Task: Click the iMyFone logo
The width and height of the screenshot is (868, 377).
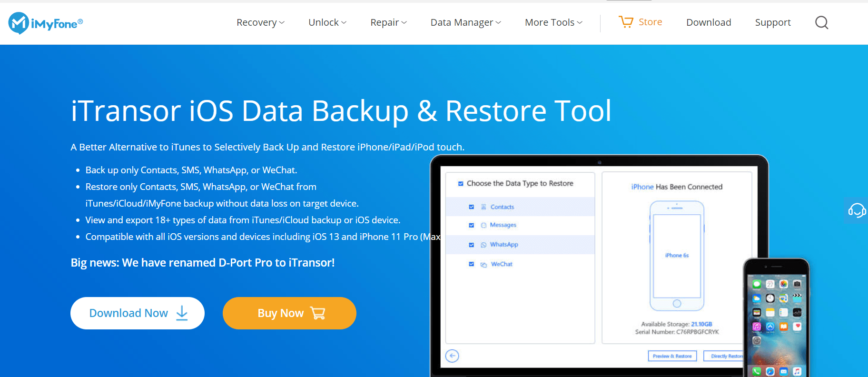Action: (46, 23)
